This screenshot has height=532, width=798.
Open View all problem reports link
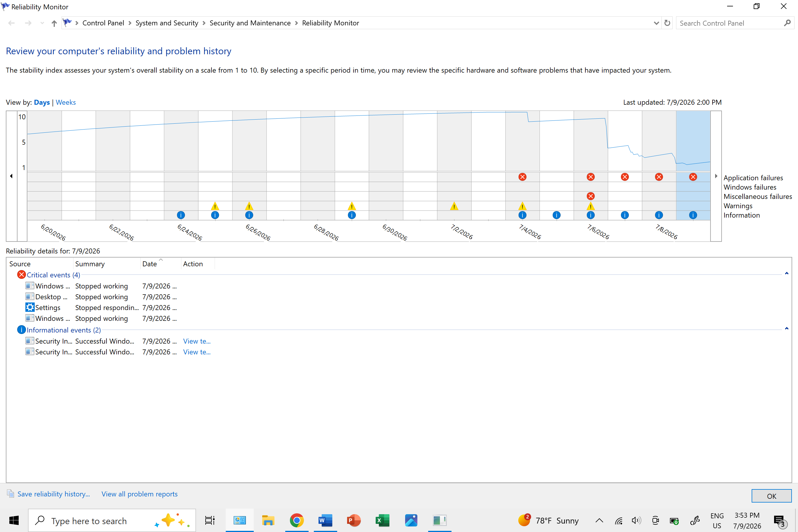pyautogui.click(x=139, y=494)
